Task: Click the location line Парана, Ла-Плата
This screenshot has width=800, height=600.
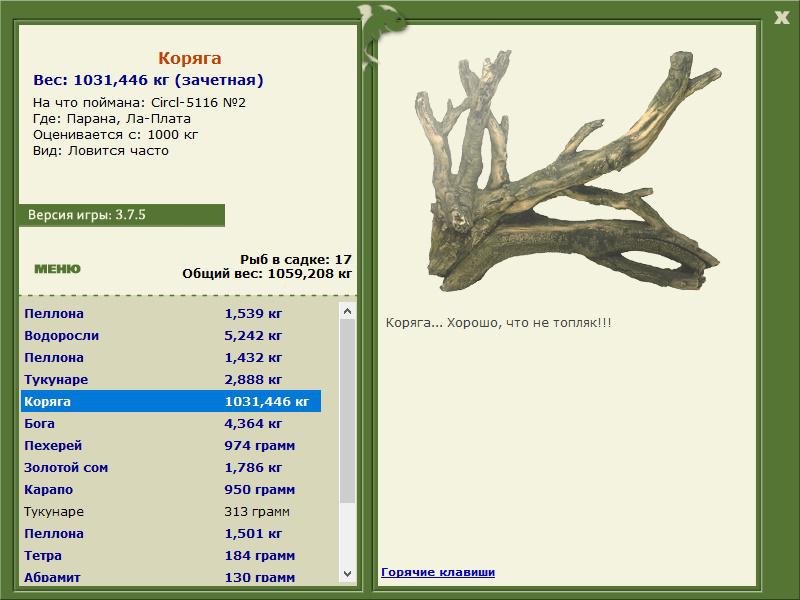Action: point(112,119)
